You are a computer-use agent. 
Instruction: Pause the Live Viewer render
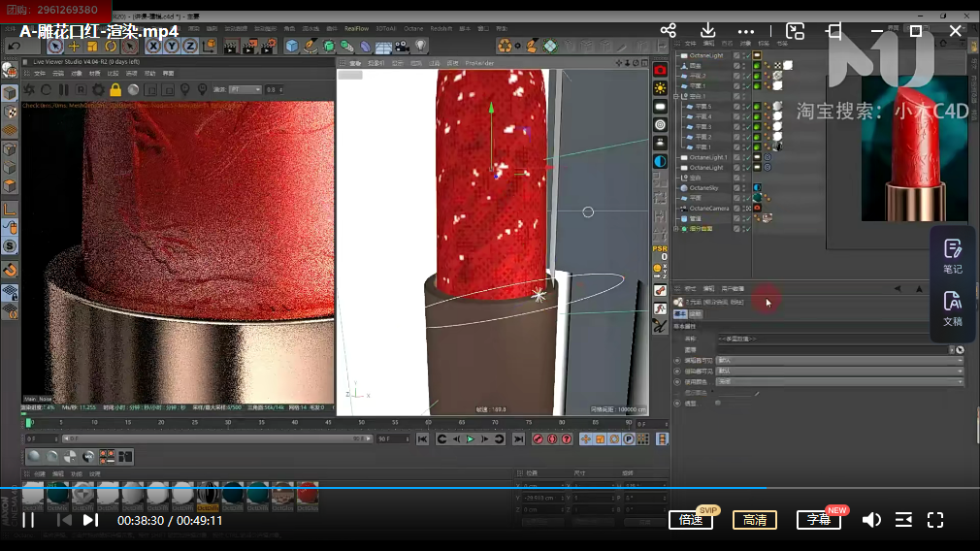(x=64, y=90)
